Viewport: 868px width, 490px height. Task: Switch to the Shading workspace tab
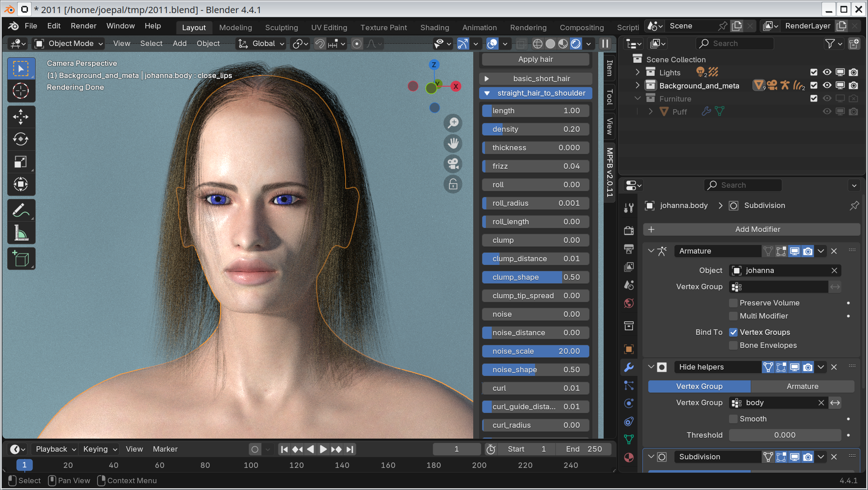pos(434,28)
